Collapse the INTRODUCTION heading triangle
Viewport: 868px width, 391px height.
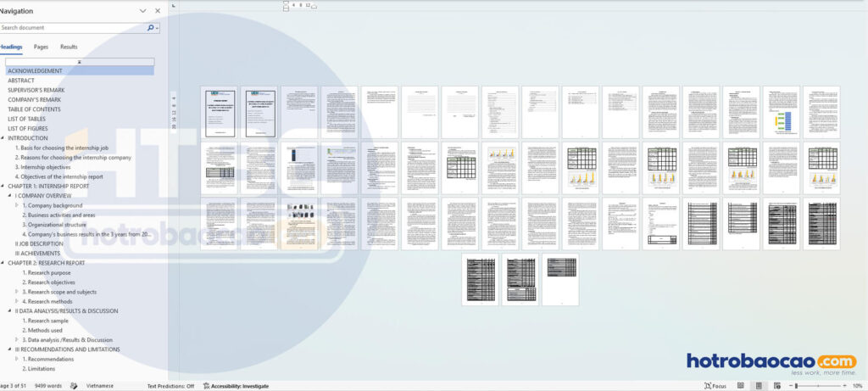3,138
